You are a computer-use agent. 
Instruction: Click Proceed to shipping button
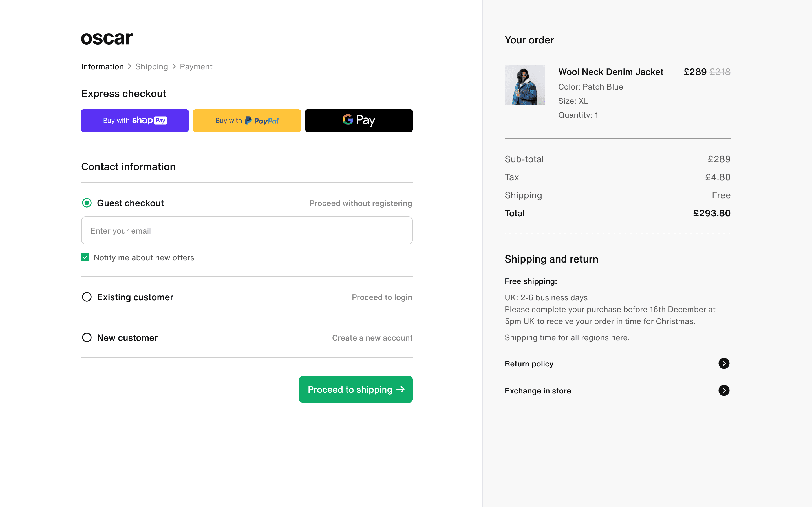coord(356,389)
